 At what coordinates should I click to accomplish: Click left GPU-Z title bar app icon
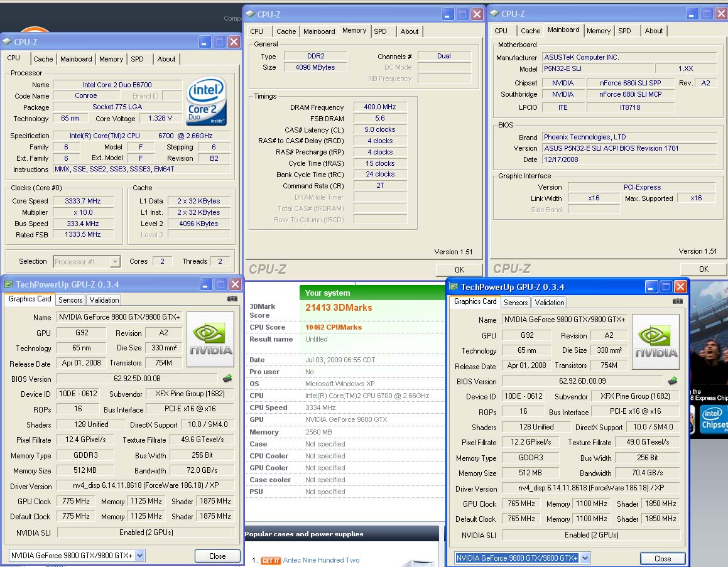[x=8, y=284]
